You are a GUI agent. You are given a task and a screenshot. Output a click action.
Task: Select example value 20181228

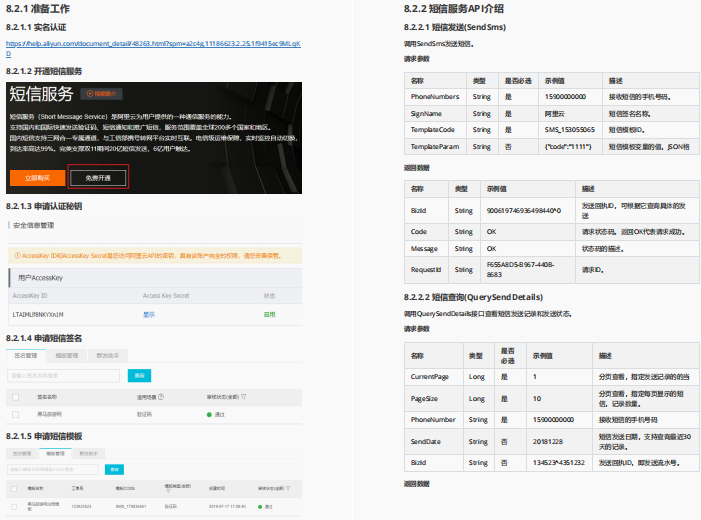click(x=548, y=441)
